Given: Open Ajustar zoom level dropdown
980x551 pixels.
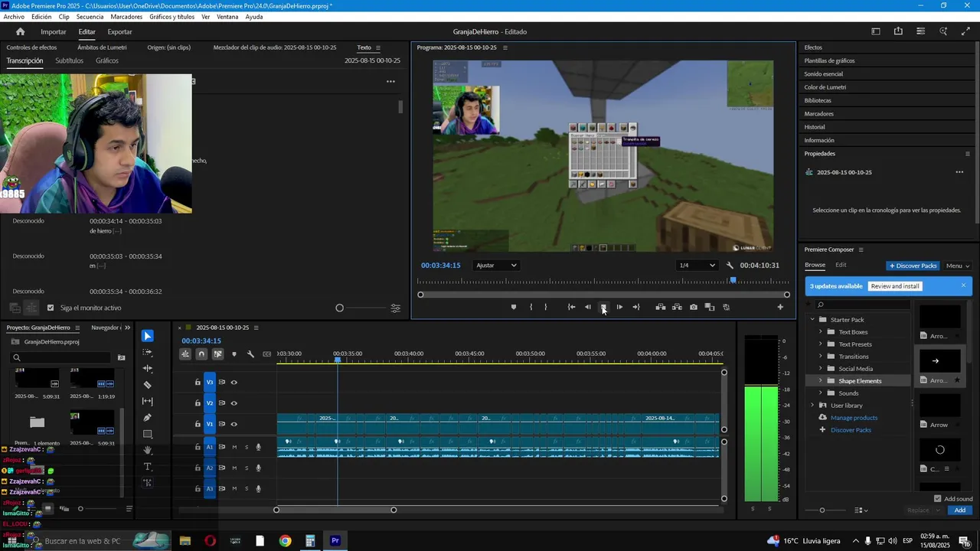Looking at the screenshot, I should point(496,266).
